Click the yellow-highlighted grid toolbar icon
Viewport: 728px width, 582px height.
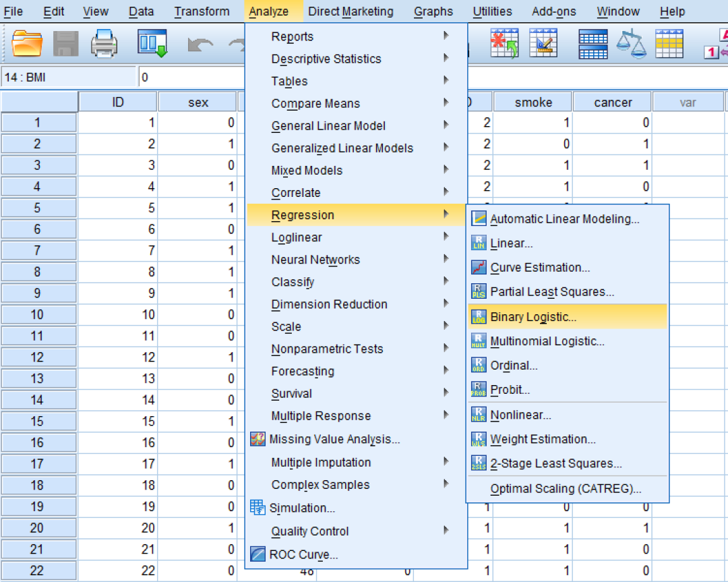tap(669, 44)
